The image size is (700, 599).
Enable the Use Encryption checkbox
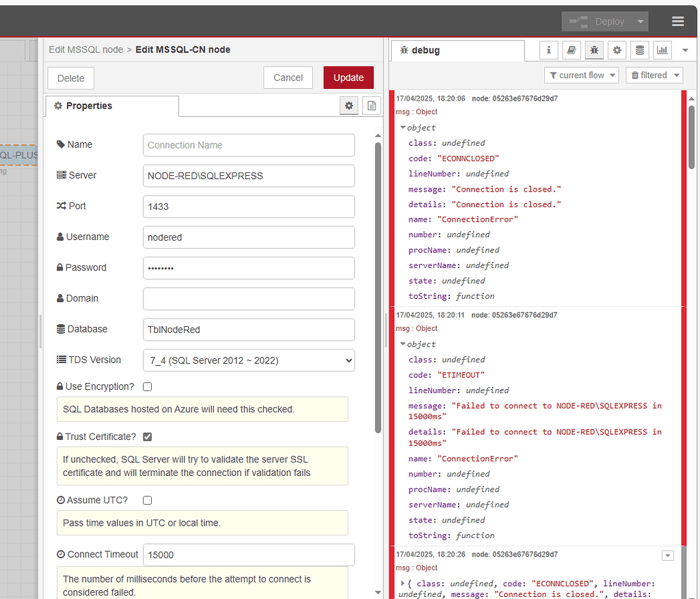(x=147, y=386)
